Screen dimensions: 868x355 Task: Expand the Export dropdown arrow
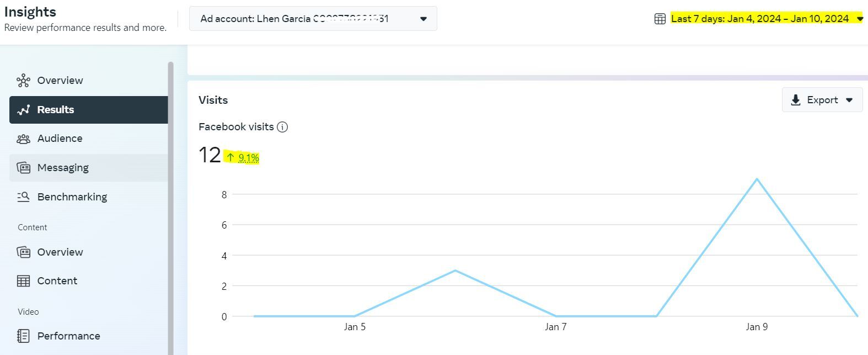click(x=849, y=100)
